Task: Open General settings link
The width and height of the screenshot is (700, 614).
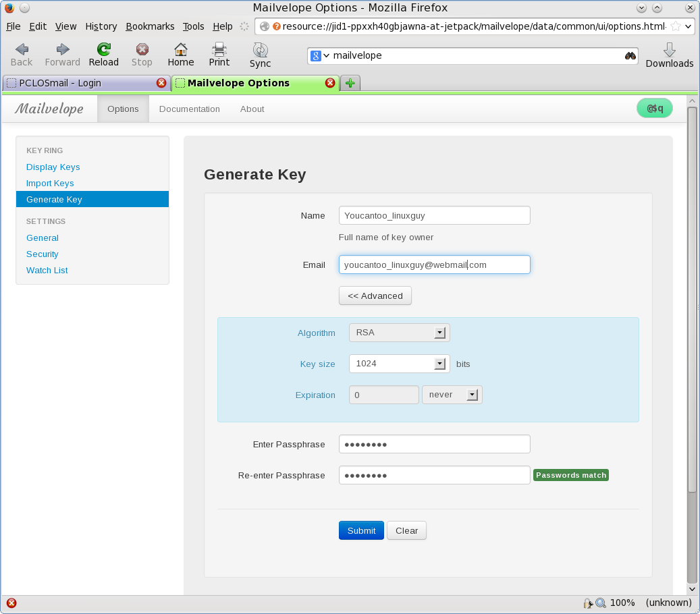Action: point(43,238)
